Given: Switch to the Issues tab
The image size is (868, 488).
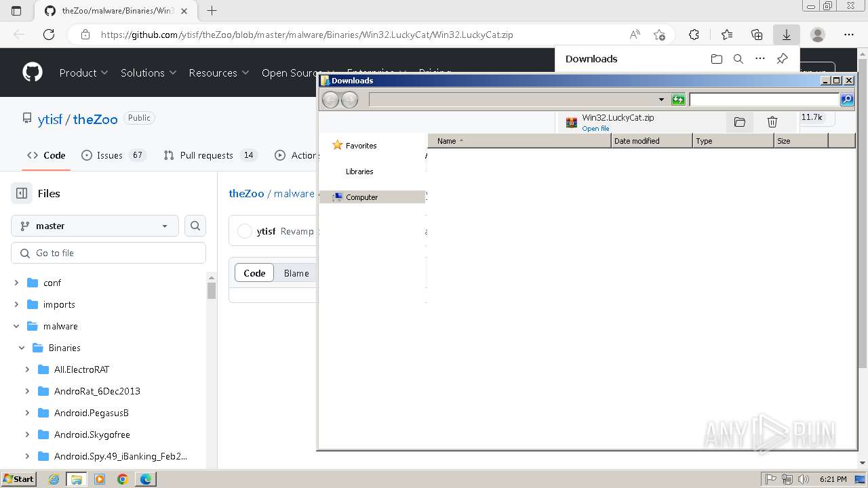Looking at the screenshot, I should [x=113, y=155].
